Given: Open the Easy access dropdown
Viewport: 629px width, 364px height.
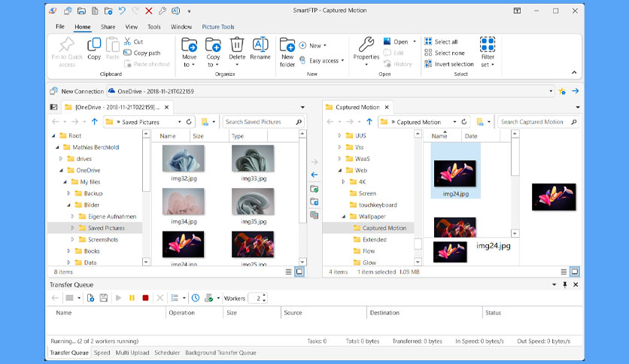Looking at the screenshot, I should [x=323, y=60].
